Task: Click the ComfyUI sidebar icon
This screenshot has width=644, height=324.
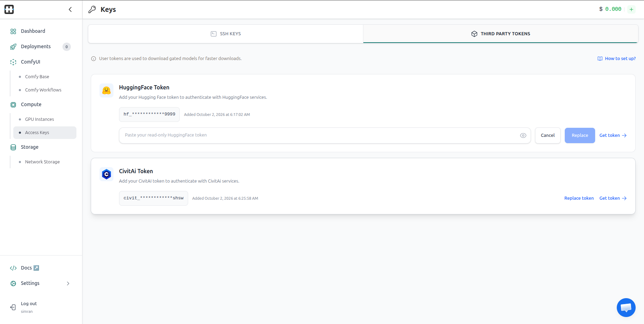Action: pos(13,62)
